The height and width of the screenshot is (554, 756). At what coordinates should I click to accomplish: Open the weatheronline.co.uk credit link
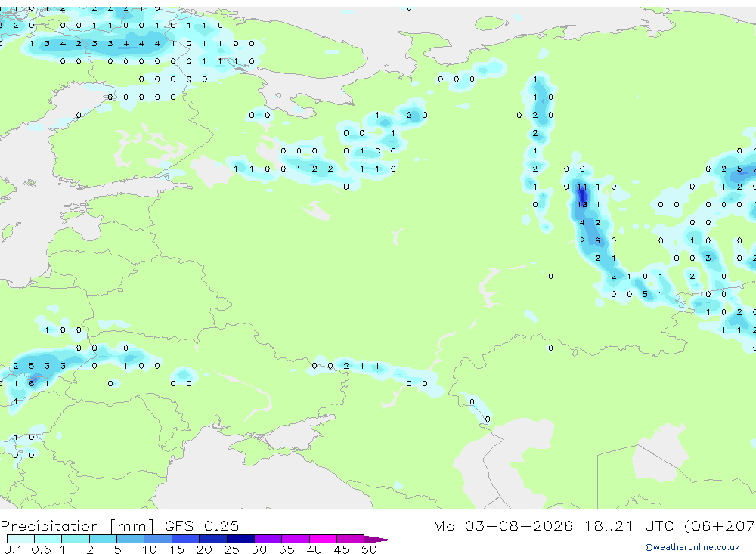(692, 547)
